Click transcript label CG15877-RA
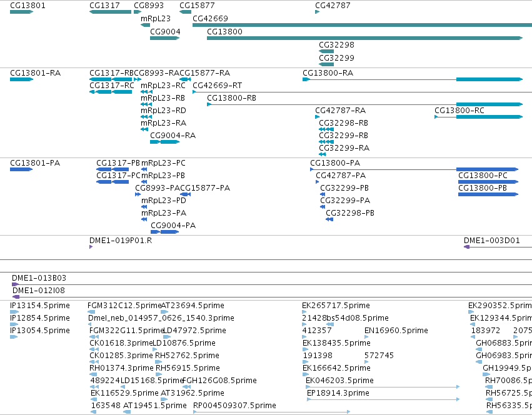The width and height of the screenshot is (532, 415). (204, 73)
